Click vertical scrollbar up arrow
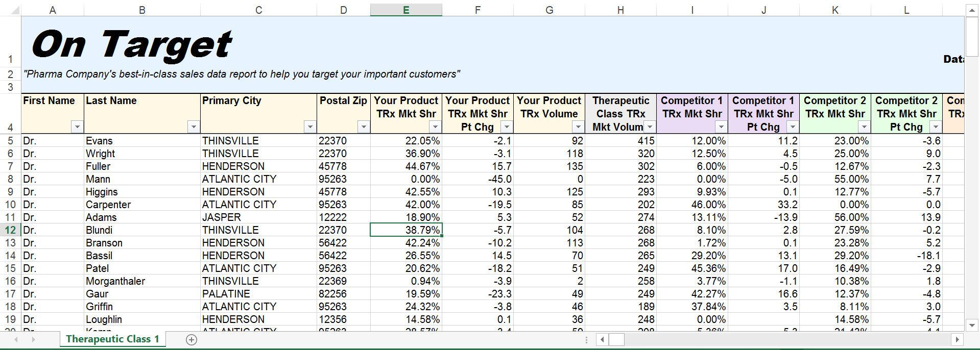 click(972, 10)
